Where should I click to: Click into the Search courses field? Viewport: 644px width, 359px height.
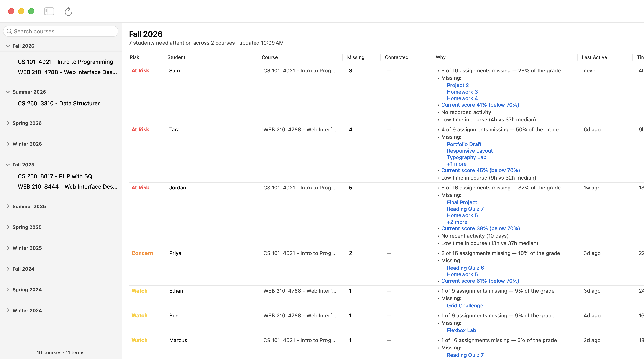tap(61, 31)
